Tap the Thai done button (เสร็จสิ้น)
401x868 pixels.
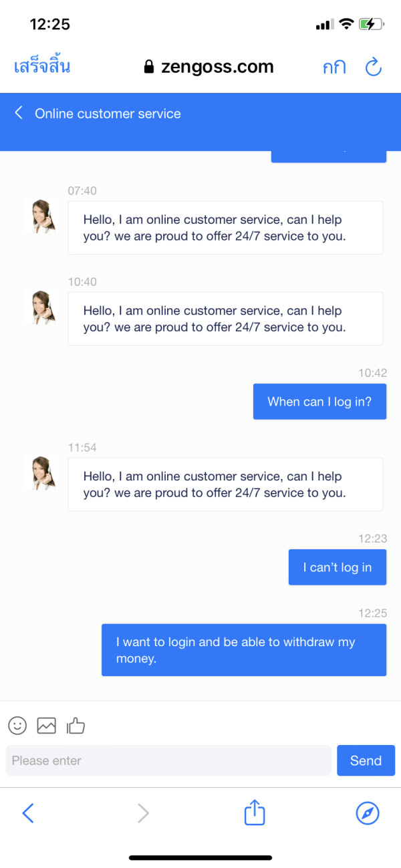pyautogui.click(x=42, y=67)
